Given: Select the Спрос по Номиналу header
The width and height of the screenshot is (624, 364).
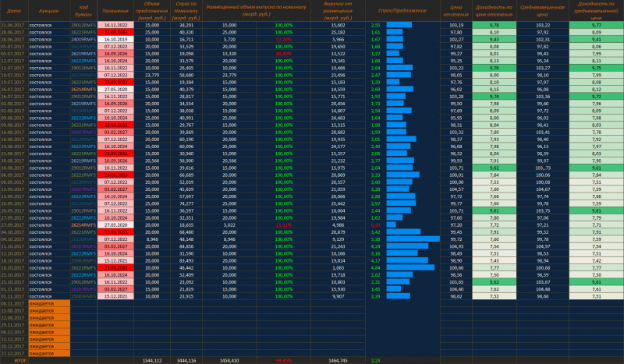Looking at the screenshot, I should 186,11.
